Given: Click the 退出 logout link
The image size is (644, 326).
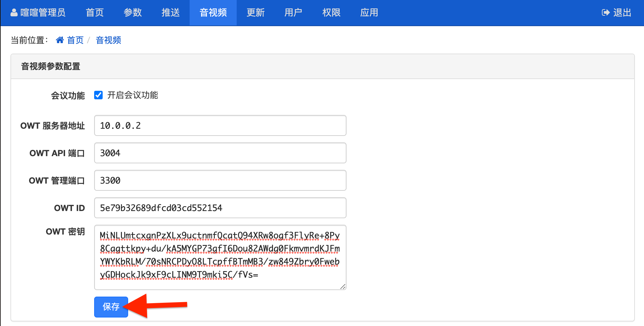Looking at the screenshot, I should [x=622, y=13].
